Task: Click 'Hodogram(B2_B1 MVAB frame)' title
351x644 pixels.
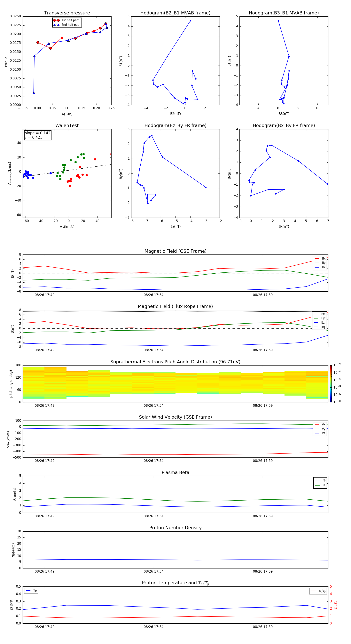Action: (175, 13)
